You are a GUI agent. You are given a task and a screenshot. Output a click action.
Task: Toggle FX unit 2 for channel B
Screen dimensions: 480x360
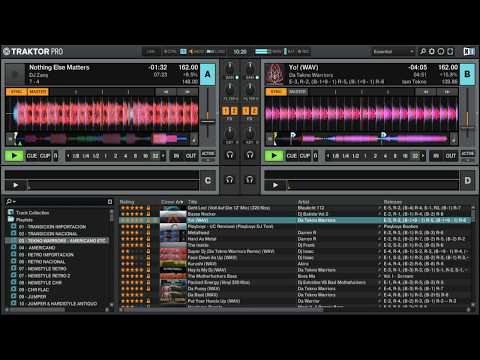254,111
